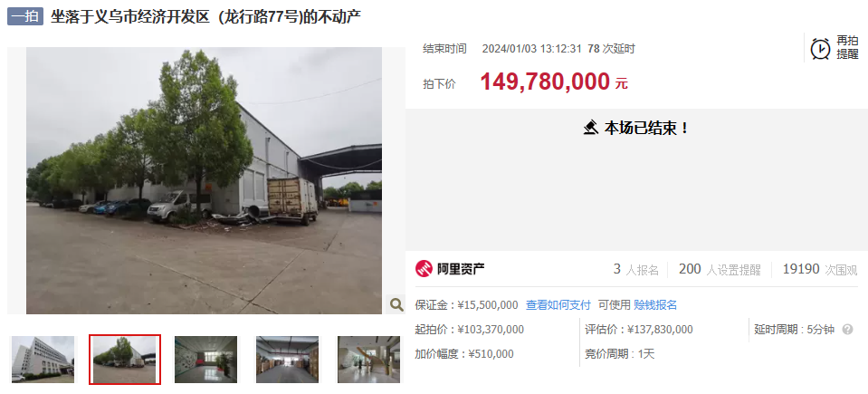Click the 3 人报名 registrant count
The width and height of the screenshot is (868, 394).
[x=636, y=269]
